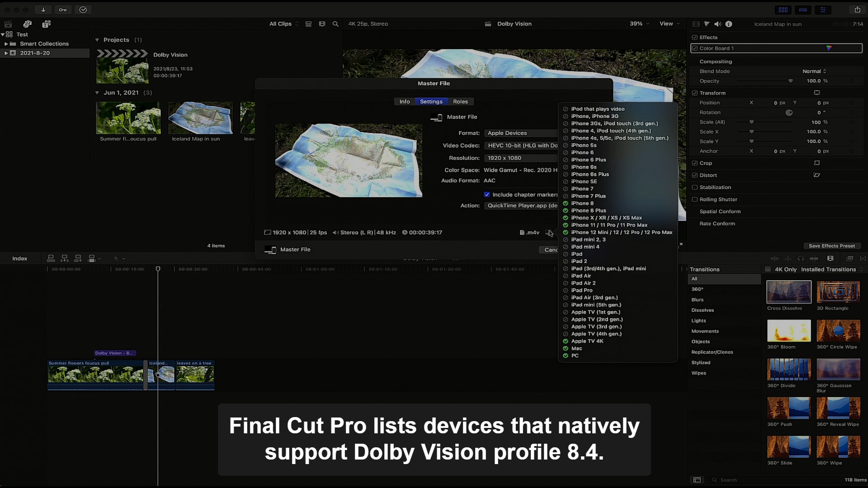
Task: Switch to the Roles tab
Action: point(460,102)
